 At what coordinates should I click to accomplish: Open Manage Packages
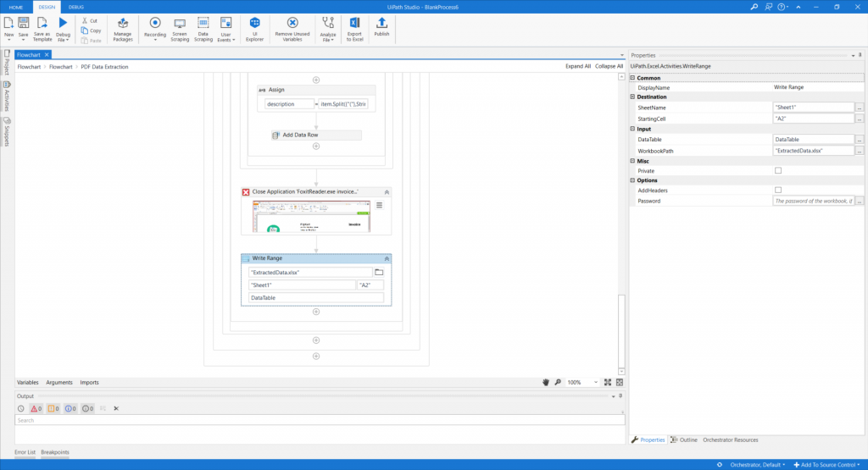coord(123,30)
